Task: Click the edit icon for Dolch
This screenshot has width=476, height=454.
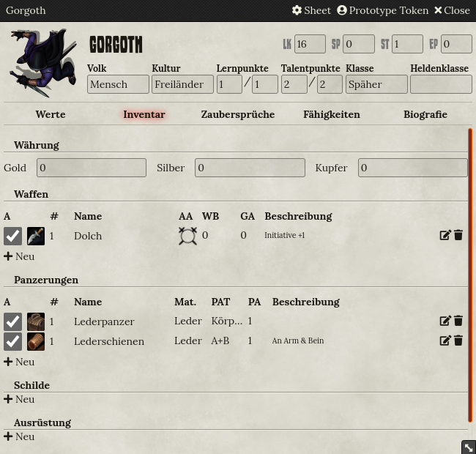Action: pos(445,235)
